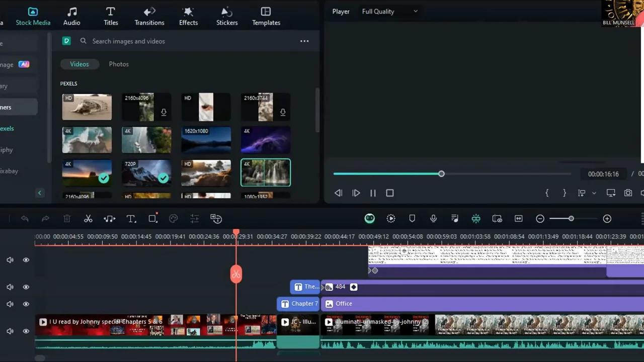Collapse the stock media sidebar with the chevron

click(40, 193)
